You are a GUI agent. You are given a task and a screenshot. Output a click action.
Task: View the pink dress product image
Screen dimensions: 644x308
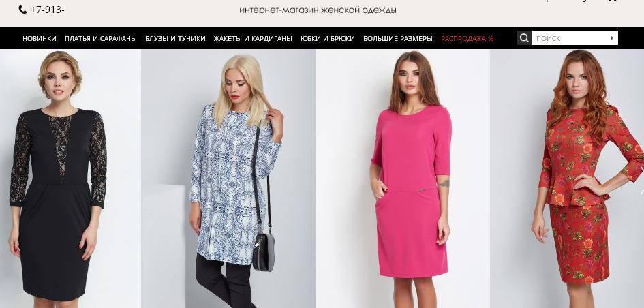(x=403, y=179)
